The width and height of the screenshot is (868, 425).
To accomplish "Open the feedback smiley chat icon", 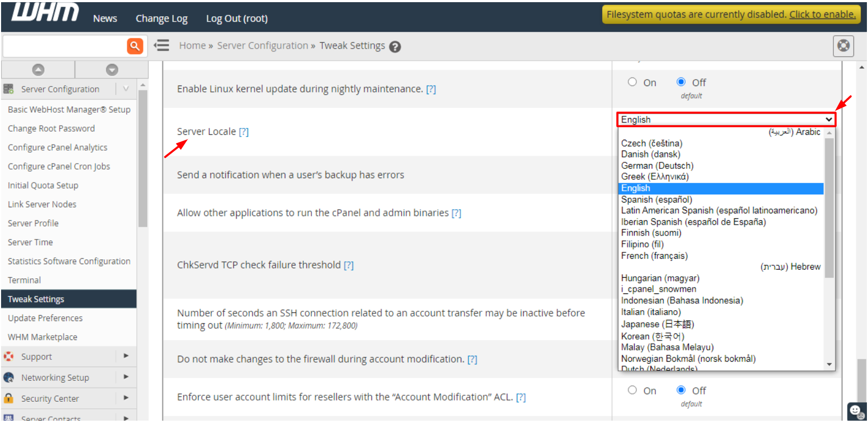I will coord(857,411).
